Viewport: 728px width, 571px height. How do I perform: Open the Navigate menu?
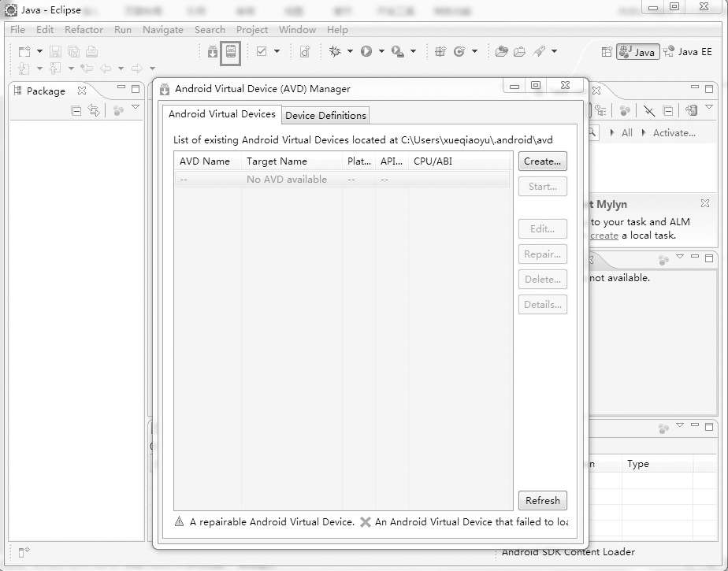click(163, 30)
